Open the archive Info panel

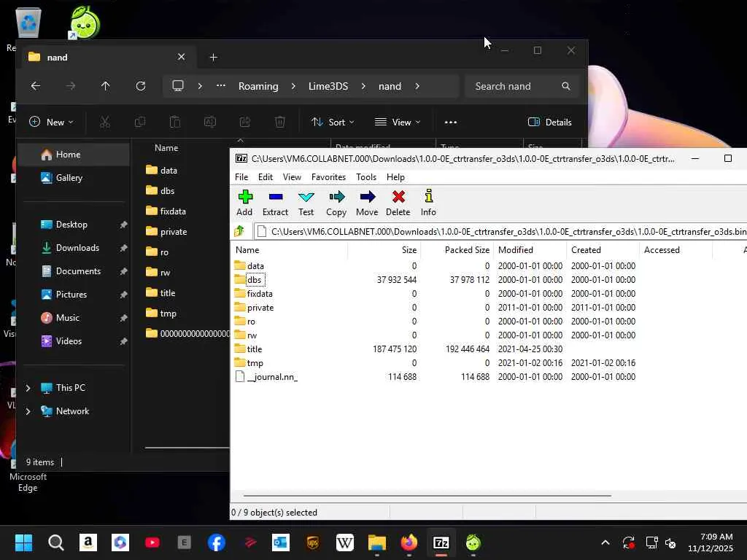pyautogui.click(x=428, y=203)
